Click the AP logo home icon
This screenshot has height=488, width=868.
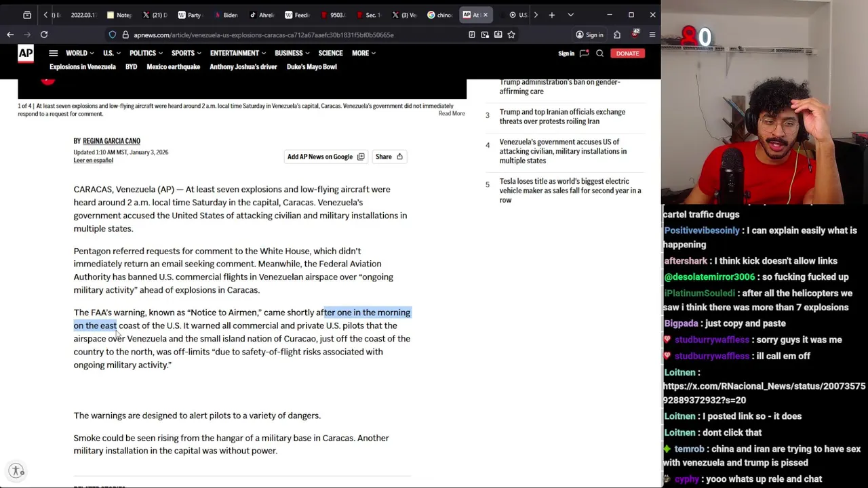(x=26, y=54)
